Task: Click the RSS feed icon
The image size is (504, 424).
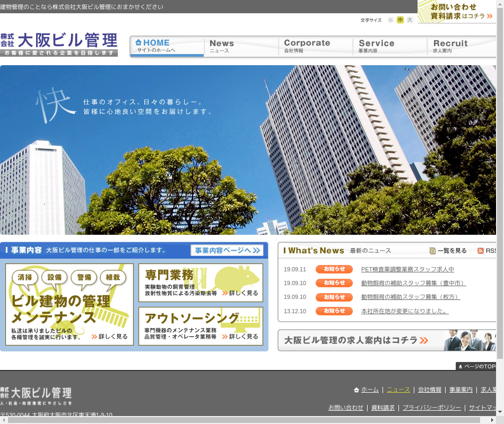Action: pos(481,251)
